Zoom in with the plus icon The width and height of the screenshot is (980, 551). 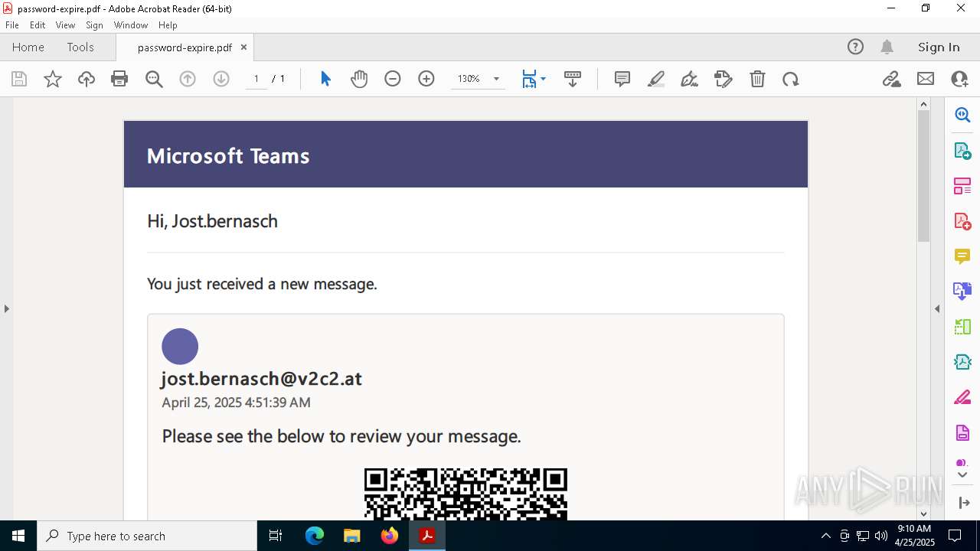point(426,79)
